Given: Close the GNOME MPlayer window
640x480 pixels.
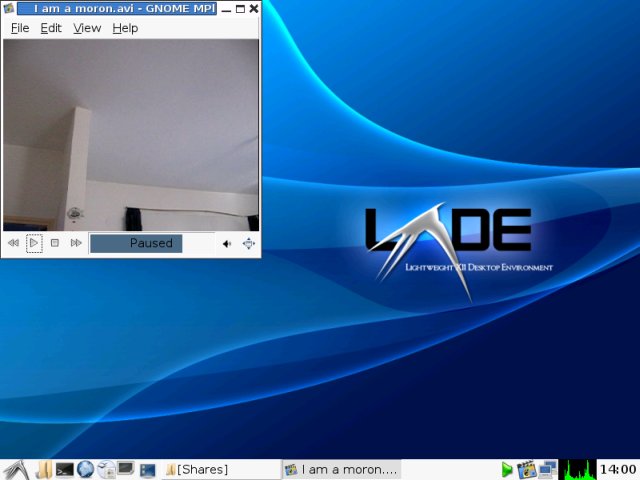Looking at the screenshot, I should 253,9.
